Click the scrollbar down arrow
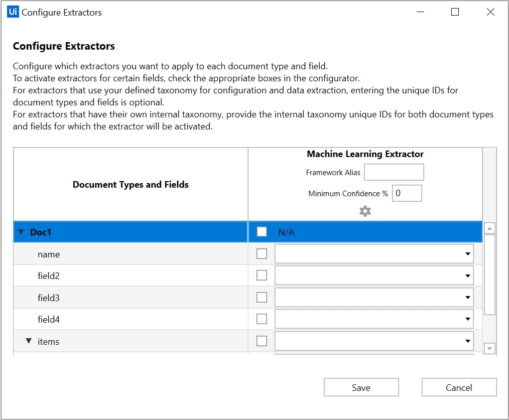Image resolution: width=509 pixels, height=420 pixels. [x=489, y=349]
